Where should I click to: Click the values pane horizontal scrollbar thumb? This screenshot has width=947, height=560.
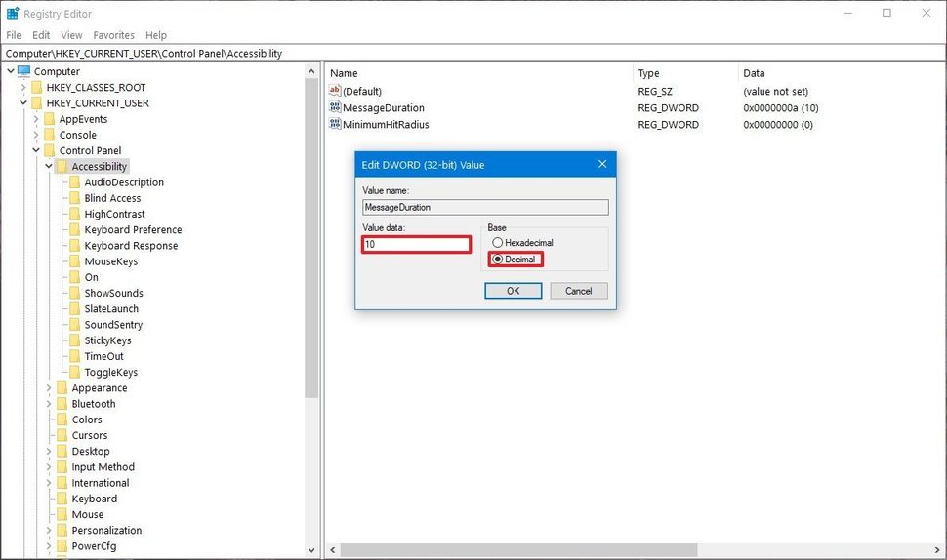pos(518,549)
